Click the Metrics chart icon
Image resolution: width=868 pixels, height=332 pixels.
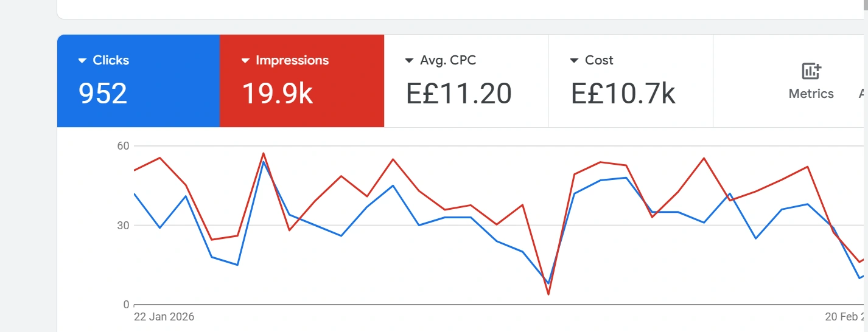tap(811, 71)
